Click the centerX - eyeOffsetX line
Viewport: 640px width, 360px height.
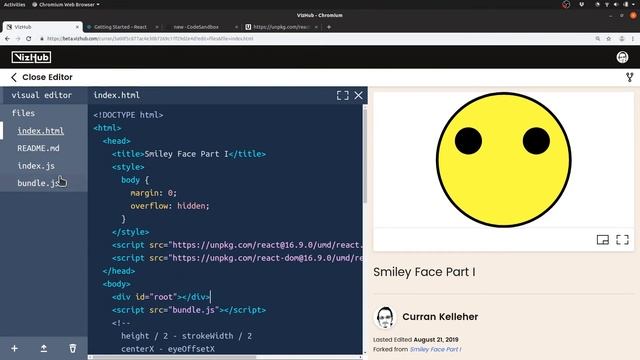click(x=168, y=349)
